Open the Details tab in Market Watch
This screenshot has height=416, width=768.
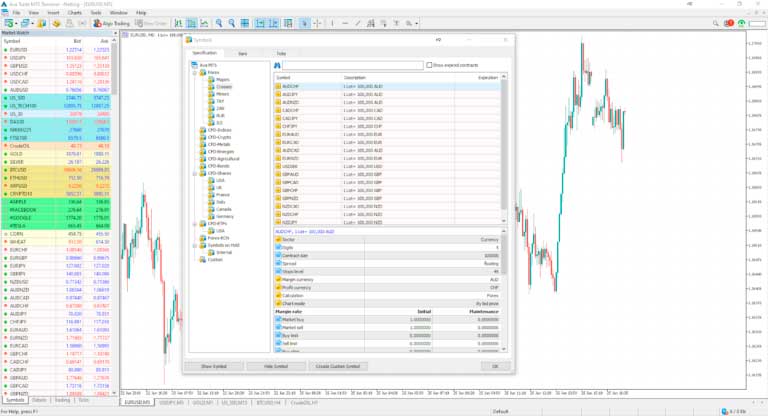pyautogui.click(x=39, y=400)
